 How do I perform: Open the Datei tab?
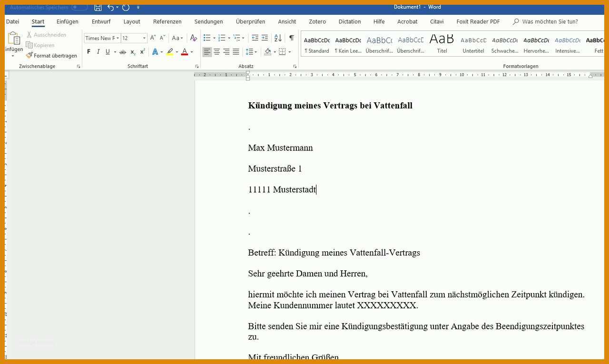pyautogui.click(x=12, y=21)
